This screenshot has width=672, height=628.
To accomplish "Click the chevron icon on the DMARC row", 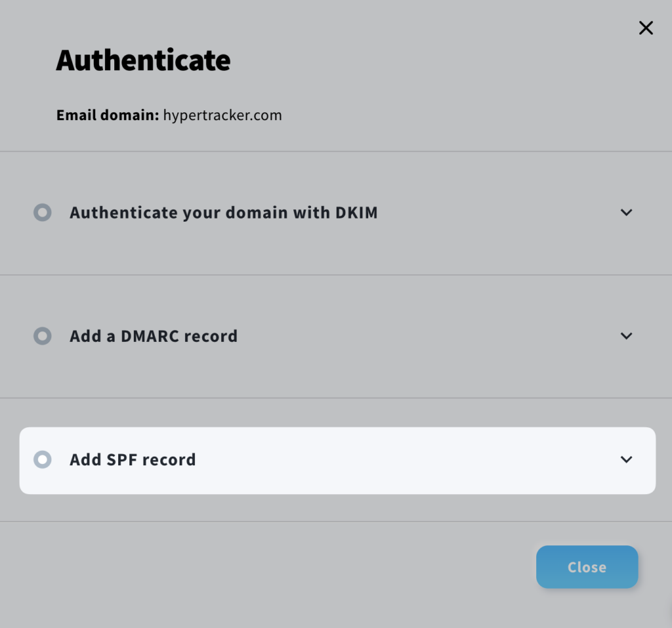I will pyautogui.click(x=626, y=336).
